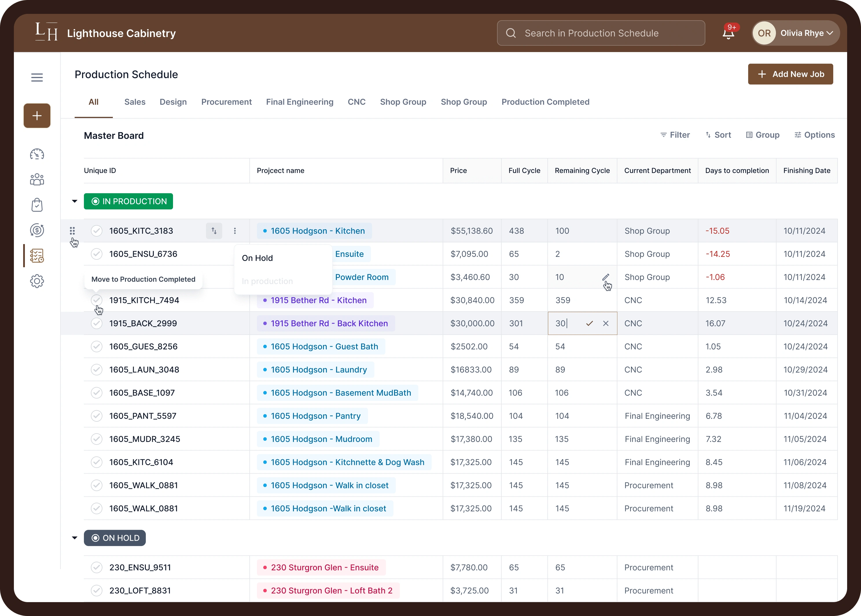Click the Lighthouse Cabinetry LH logo
The image size is (861, 616).
coord(46,32)
